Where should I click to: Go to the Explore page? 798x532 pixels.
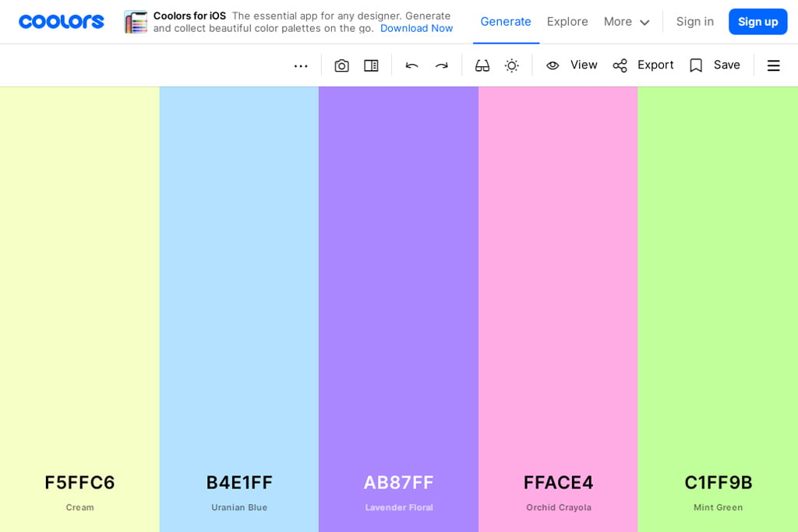[x=567, y=22]
